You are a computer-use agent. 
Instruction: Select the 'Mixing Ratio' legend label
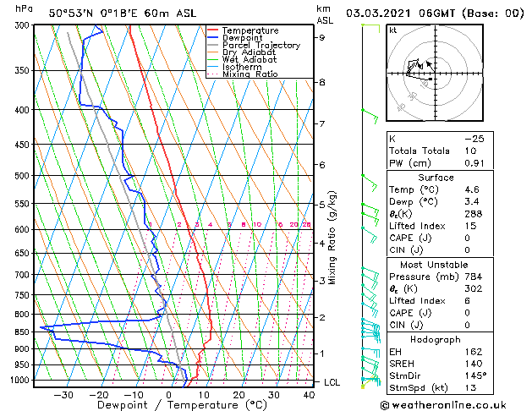coord(250,74)
